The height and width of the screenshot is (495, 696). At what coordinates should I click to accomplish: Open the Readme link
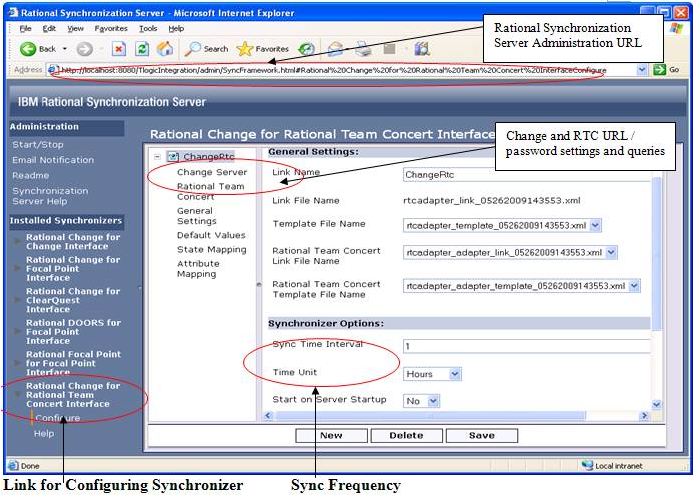[x=31, y=175]
